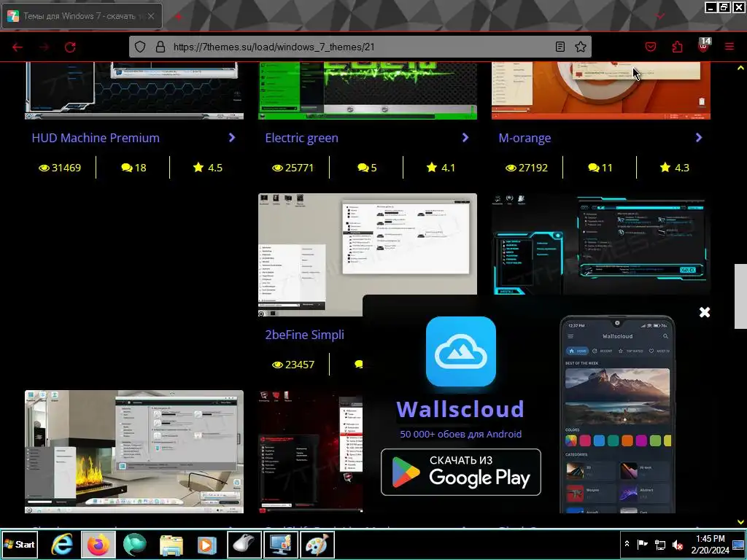The image size is (747, 560).
Task: Click arrow next to Electric green
Action: [465, 138]
